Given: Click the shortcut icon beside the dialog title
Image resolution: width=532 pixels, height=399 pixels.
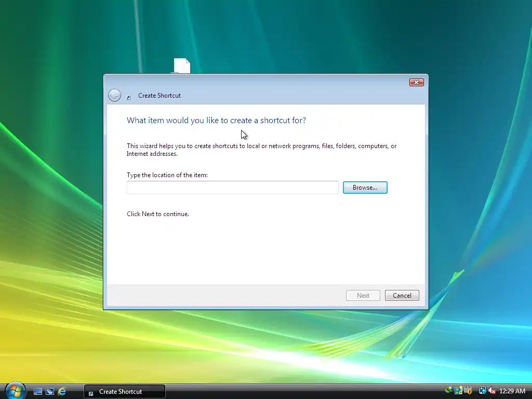Looking at the screenshot, I should click(129, 97).
